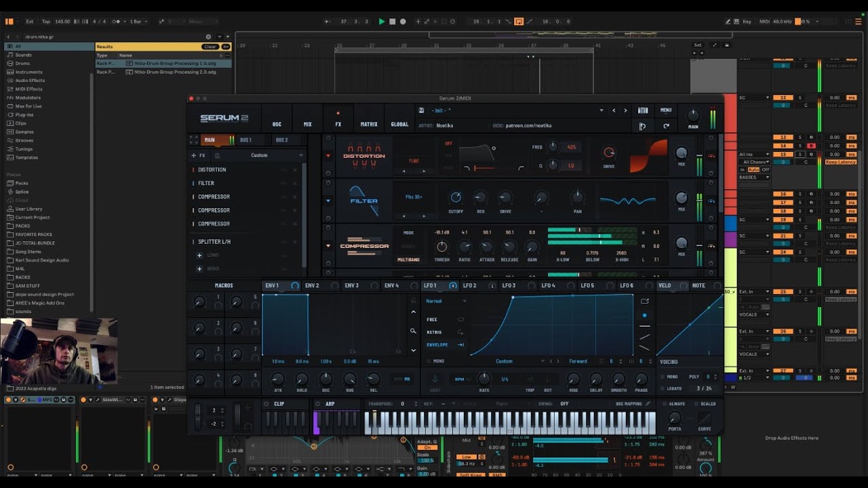Clear the browser search field with X icon
Image resolution: width=868 pixels, height=488 pixels.
208,37
